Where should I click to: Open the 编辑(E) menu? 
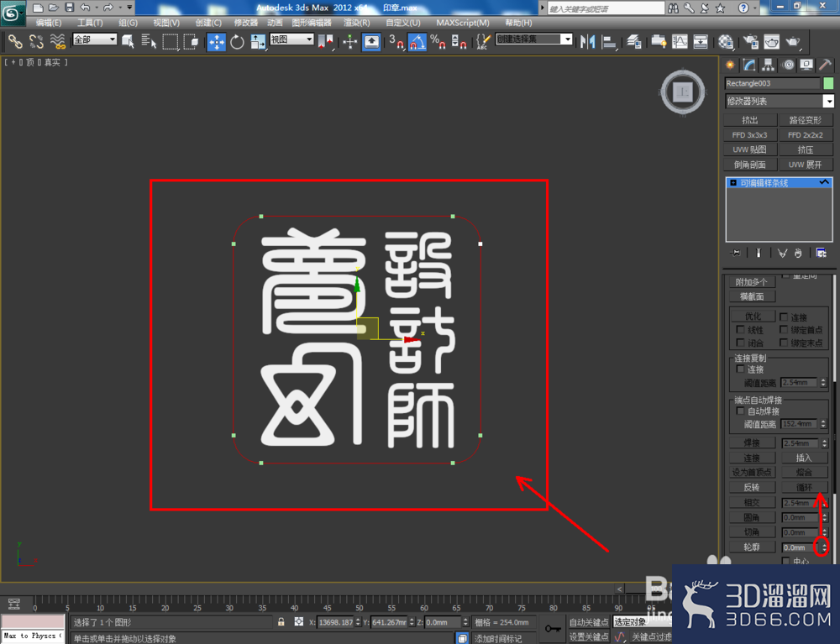pos(49,23)
